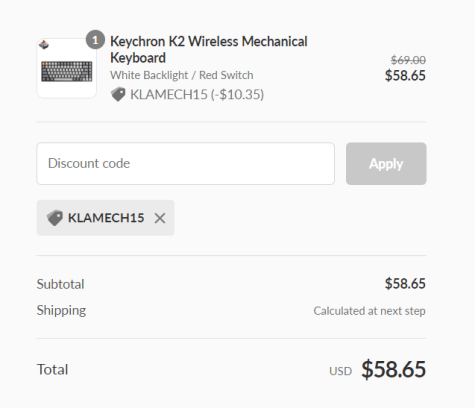Click the Calculated at next step text
475x408 pixels.
tap(369, 311)
